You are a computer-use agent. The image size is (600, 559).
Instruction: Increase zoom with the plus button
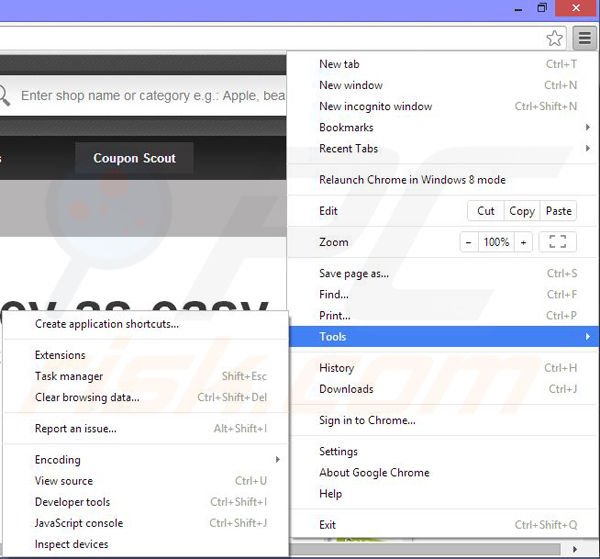point(523,242)
